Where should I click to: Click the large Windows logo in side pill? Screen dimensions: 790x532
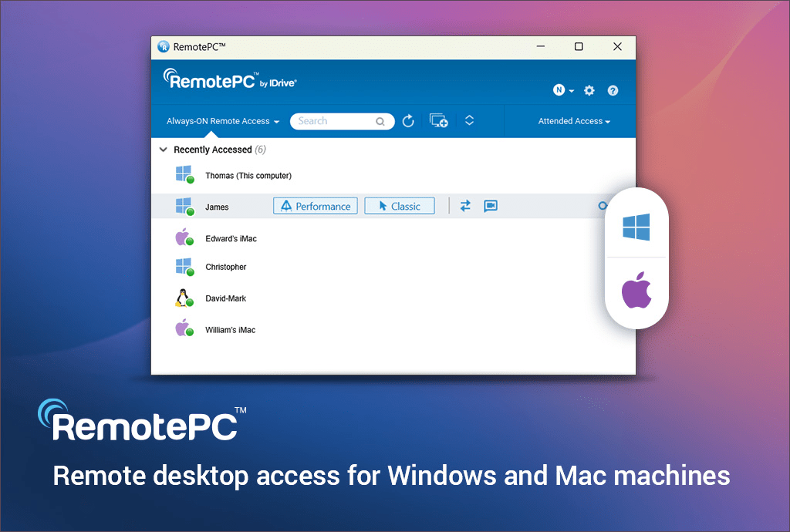point(636,227)
